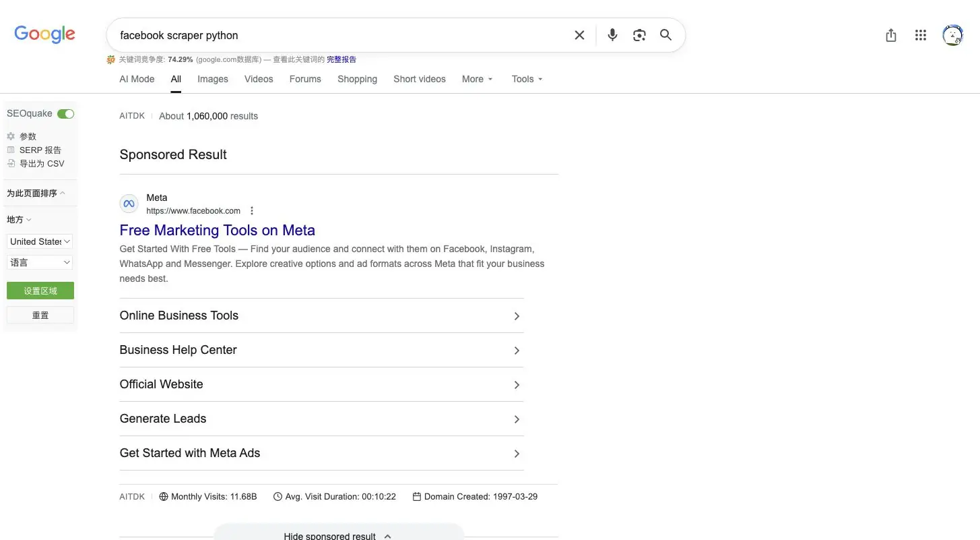
Task: Switch to Images tab
Action: click(x=213, y=79)
